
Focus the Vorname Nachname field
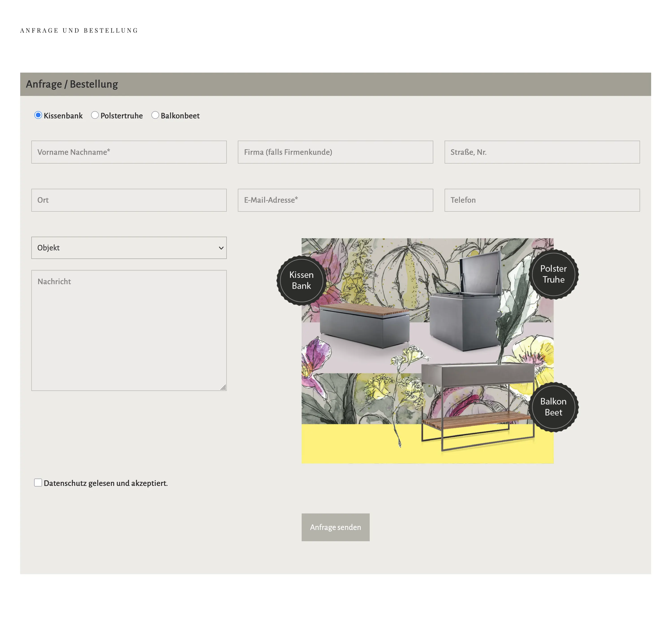pyautogui.click(x=129, y=152)
